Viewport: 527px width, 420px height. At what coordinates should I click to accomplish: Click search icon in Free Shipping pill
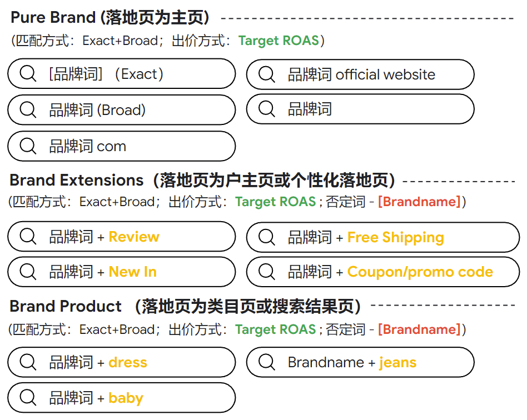266,237
